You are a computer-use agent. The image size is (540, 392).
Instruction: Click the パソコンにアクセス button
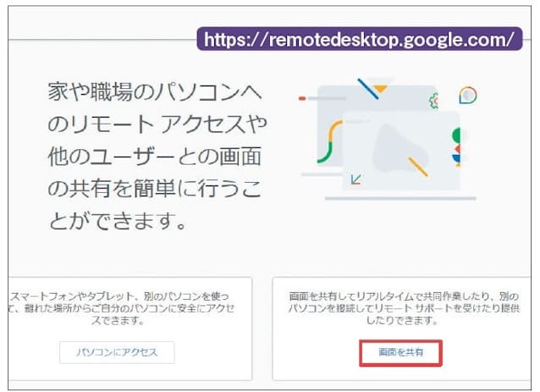pos(117,351)
